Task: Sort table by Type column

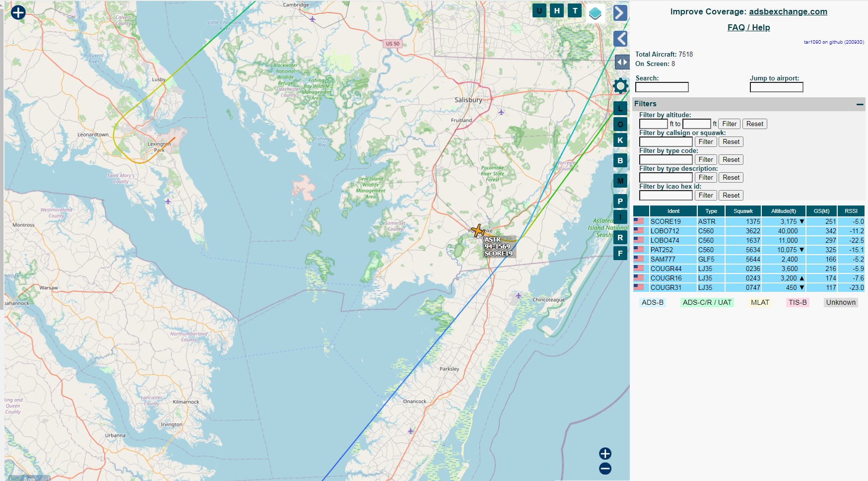Action: 711,211
